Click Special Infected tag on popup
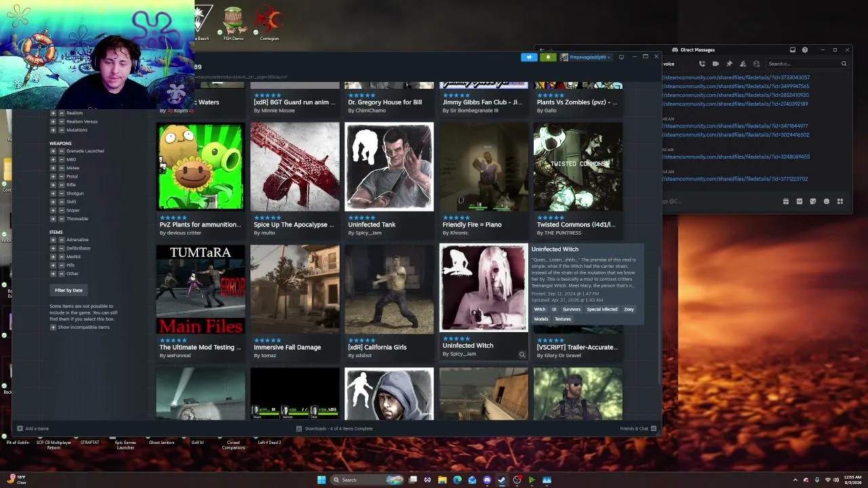This screenshot has height=488, width=868. pyautogui.click(x=602, y=309)
